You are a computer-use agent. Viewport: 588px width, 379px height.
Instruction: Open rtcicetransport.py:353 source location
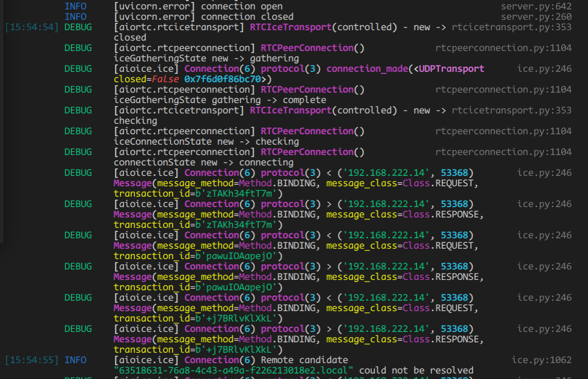[512, 27]
